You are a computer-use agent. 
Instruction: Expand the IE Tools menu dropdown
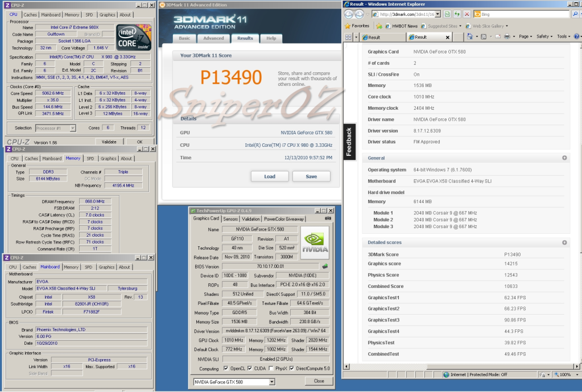click(563, 36)
